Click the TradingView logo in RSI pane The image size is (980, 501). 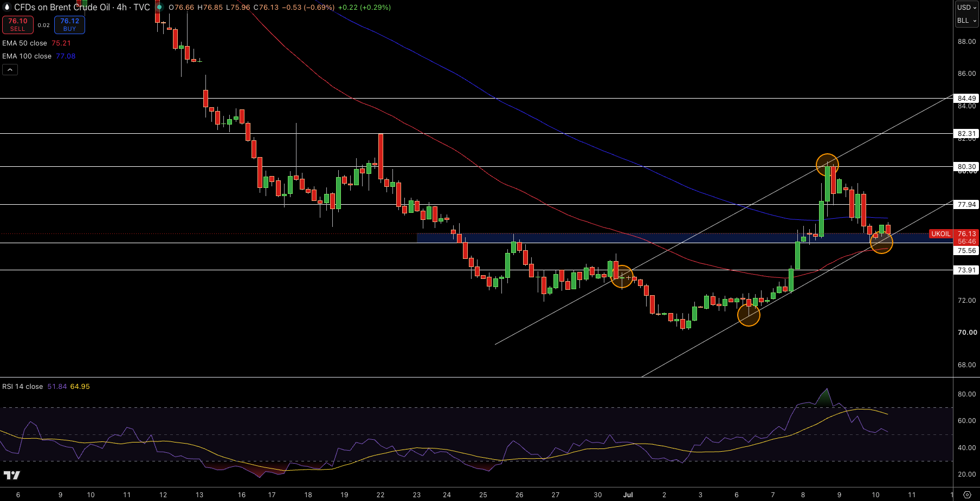pos(11,475)
